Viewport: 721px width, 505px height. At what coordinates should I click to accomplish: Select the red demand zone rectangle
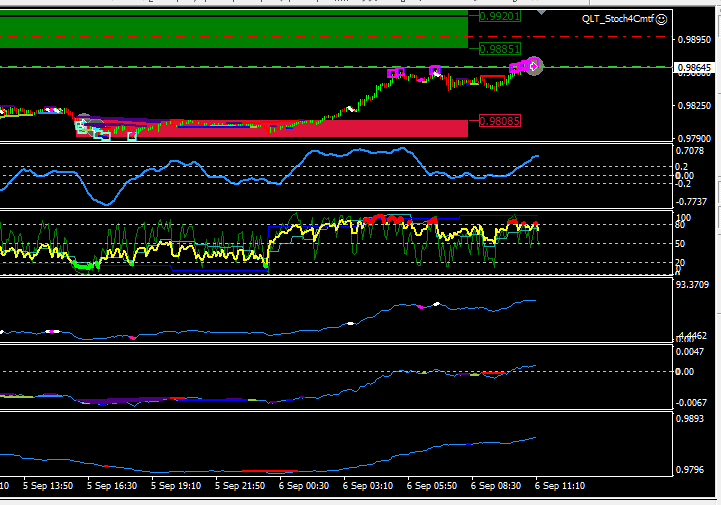pos(272,128)
